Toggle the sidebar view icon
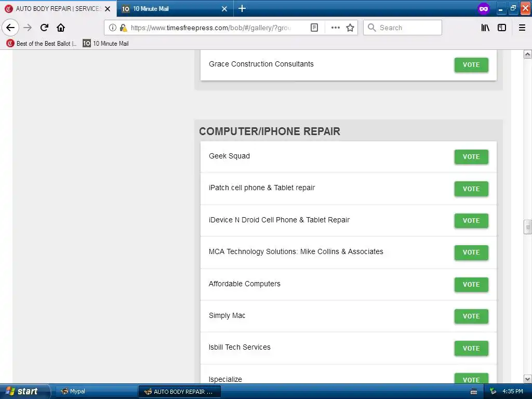Screen dimensions: 532x399 (x=502, y=28)
